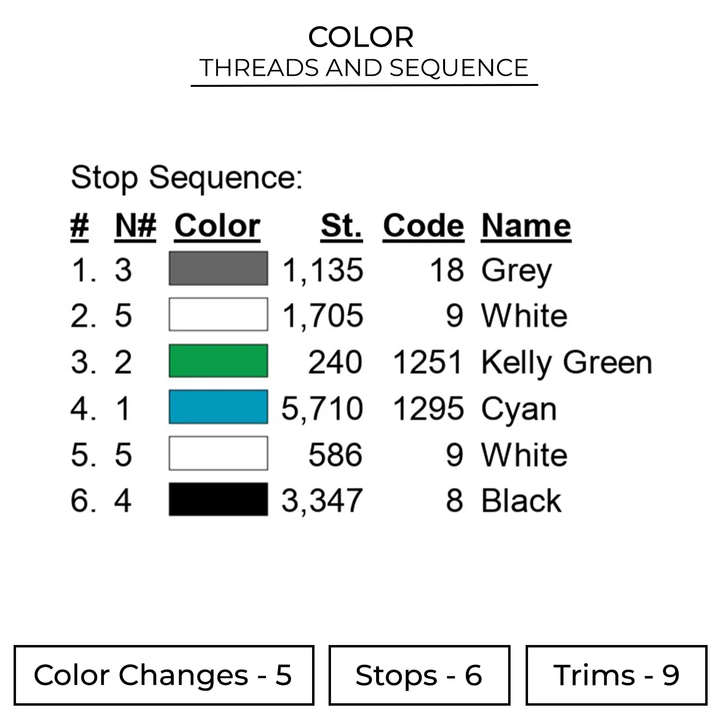Click the Code column header
Screen dimensions: 728x728
(x=423, y=226)
